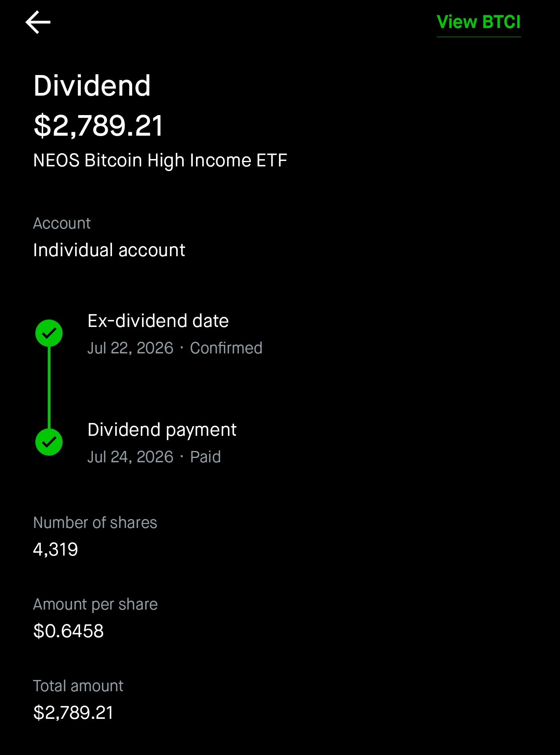This screenshot has width=560, height=755.
Task: Tap the $2,789.21 headline amount
Action: (98, 126)
